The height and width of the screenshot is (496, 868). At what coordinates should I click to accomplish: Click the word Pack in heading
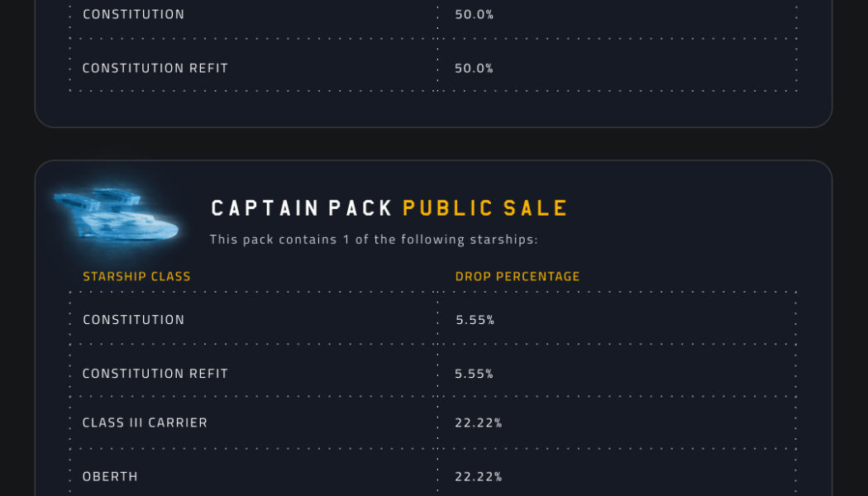[x=360, y=208]
